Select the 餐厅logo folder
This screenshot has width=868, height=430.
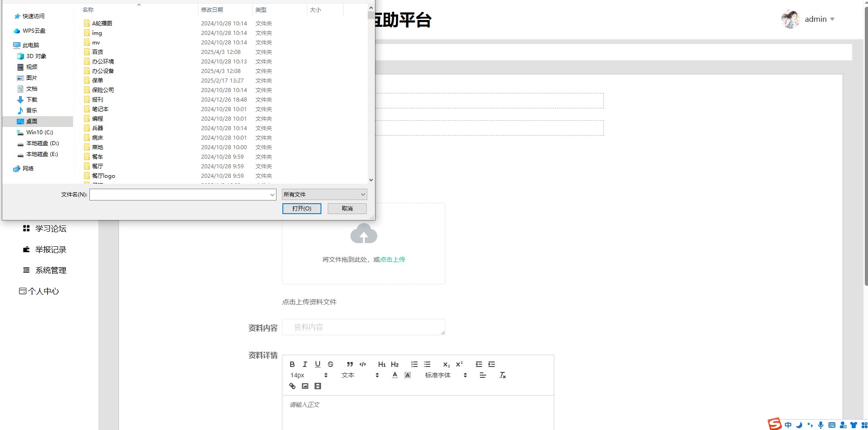[104, 176]
